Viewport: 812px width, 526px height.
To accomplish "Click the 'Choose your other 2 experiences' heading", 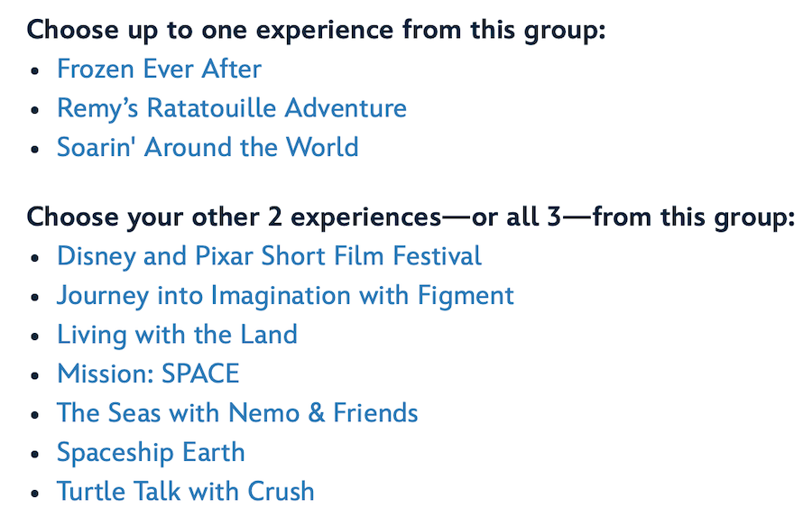I will pyautogui.click(x=411, y=217).
